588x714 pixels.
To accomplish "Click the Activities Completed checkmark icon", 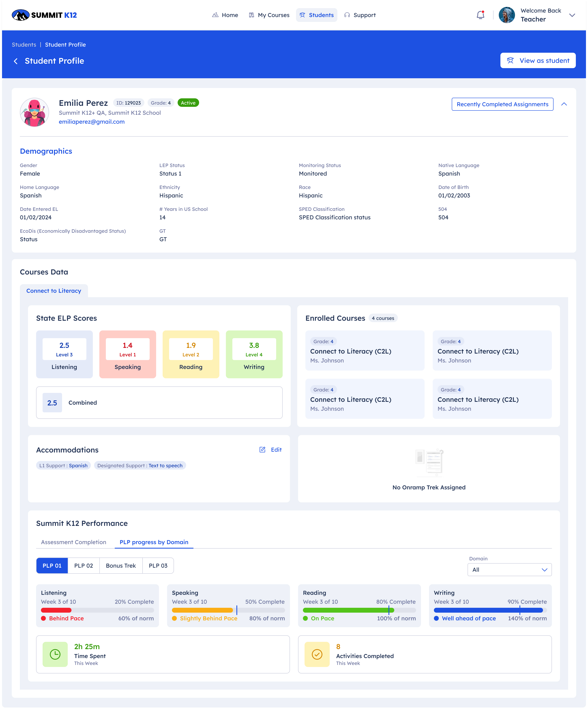I will point(317,654).
